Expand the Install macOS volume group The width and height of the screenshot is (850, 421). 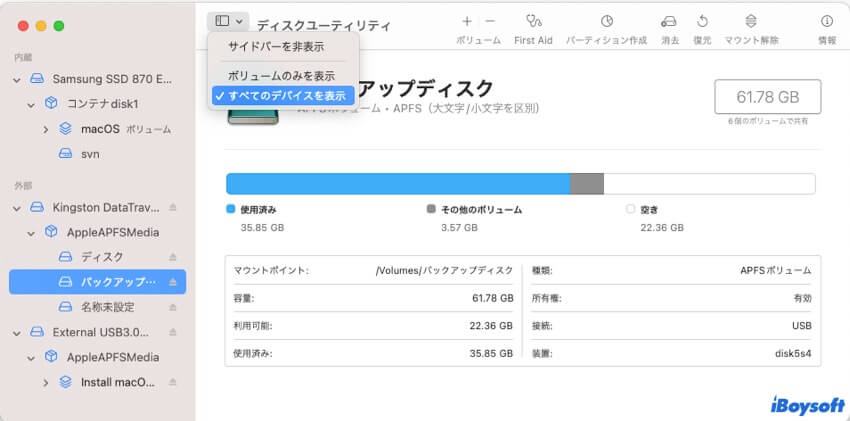tap(46, 383)
